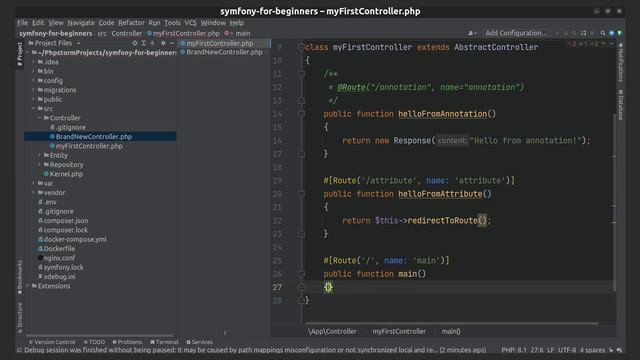Switch to myFirstController.php editor tab
Viewport: 640px width, 360px height.
click(x=220, y=43)
